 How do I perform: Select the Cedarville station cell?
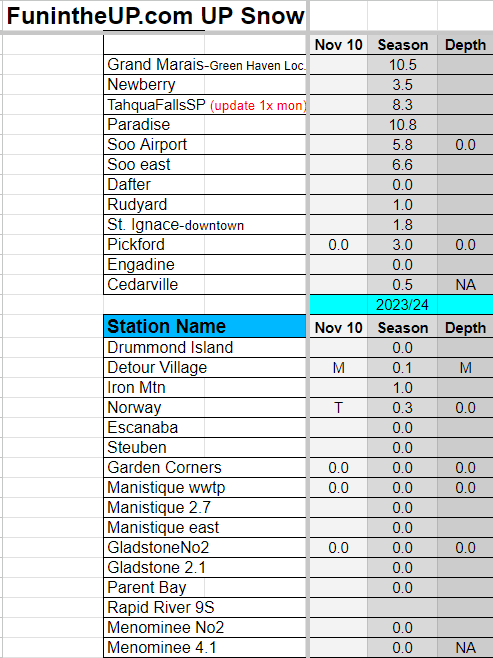205,285
